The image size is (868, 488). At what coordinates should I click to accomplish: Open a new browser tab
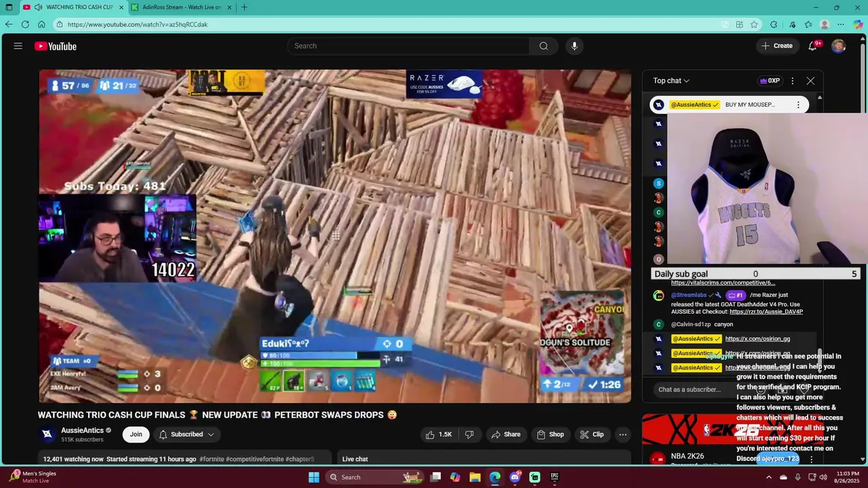tap(244, 7)
